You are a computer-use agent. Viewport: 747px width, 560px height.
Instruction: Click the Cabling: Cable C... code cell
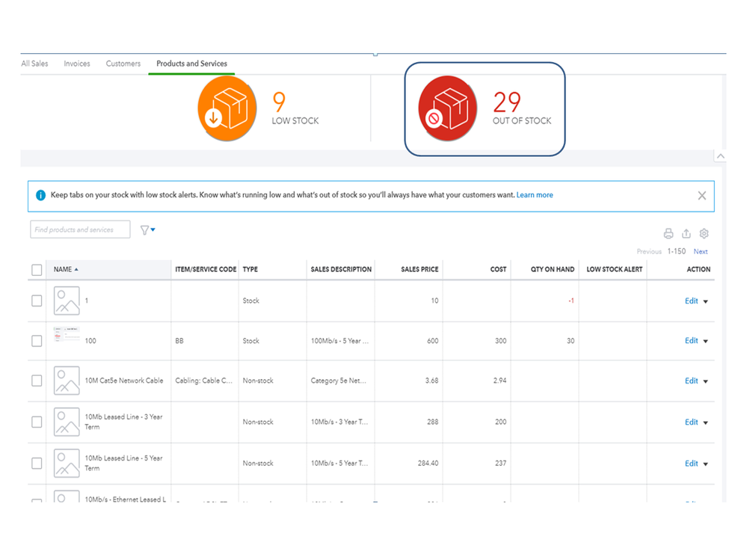[x=204, y=381]
